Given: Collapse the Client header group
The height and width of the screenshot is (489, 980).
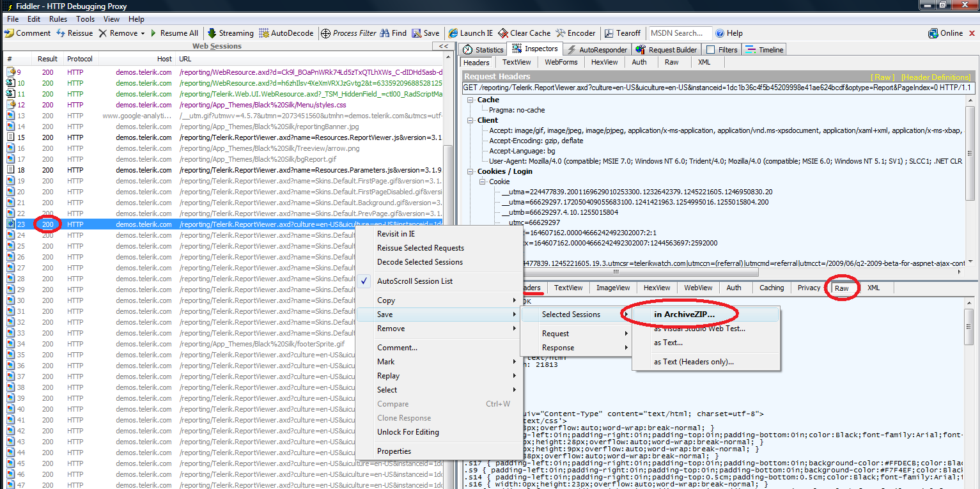Looking at the screenshot, I should click(471, 120).
